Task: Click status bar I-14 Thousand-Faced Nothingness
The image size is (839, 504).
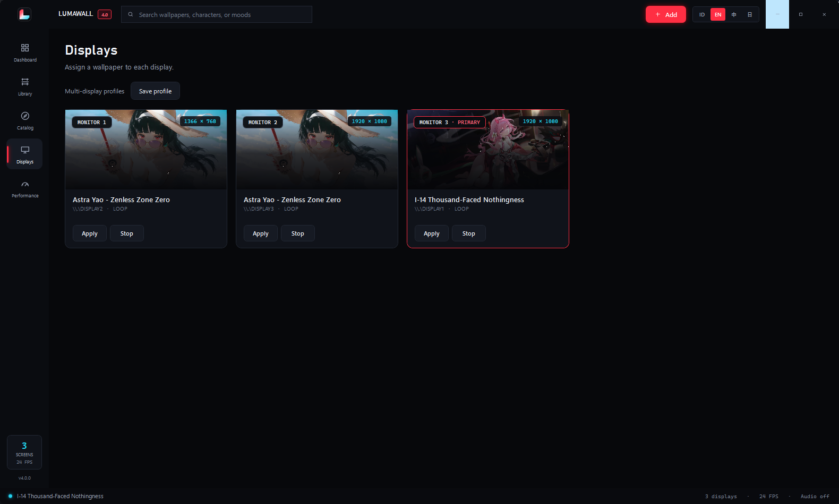Action: (x=60, y=496)
